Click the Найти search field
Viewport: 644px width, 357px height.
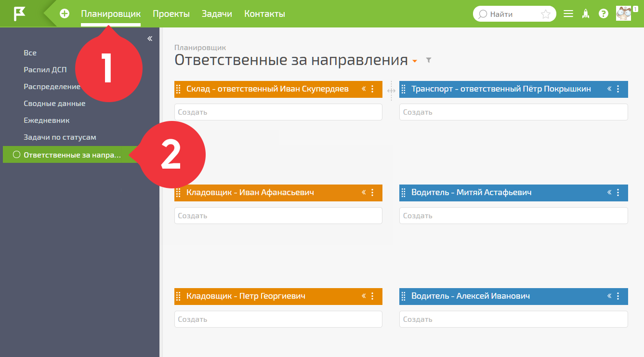(x=514, y=14)
